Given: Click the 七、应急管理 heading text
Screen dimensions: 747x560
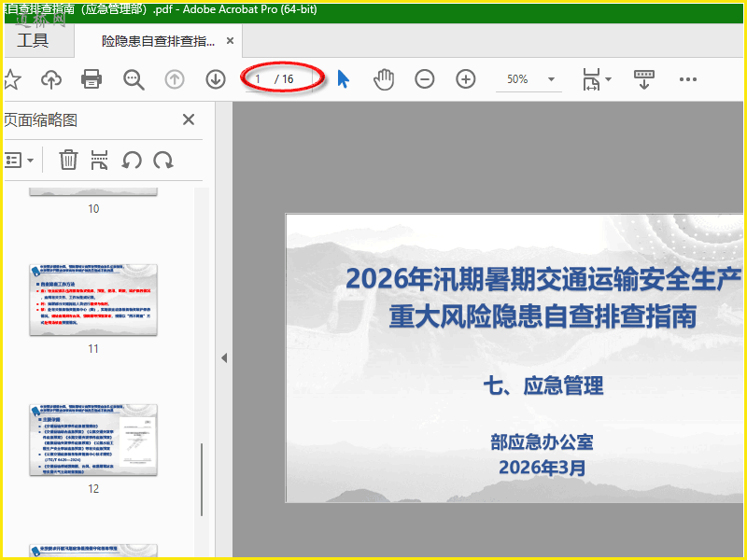Looking at the screenshot, I should tap(543, 385).
